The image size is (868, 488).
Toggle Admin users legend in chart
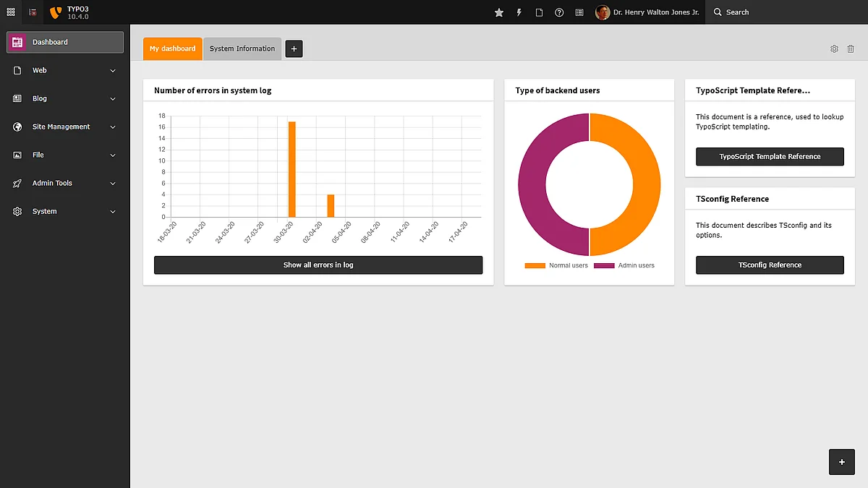point(624,265)
